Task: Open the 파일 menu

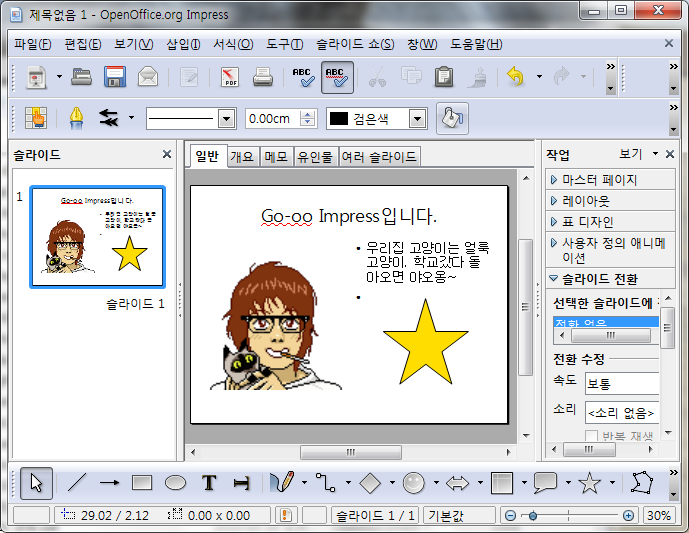Action: [33, 44]
